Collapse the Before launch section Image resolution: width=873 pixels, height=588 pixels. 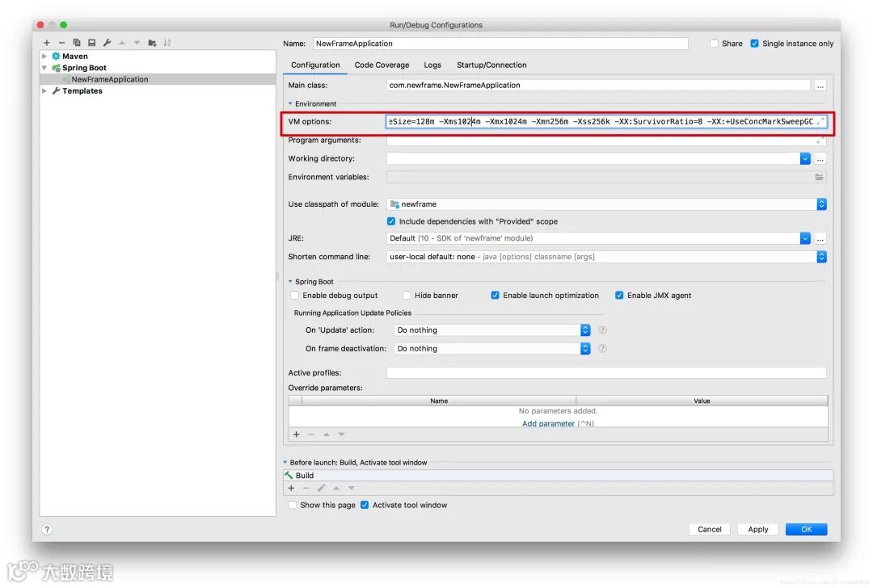click(x=285, y=463)
